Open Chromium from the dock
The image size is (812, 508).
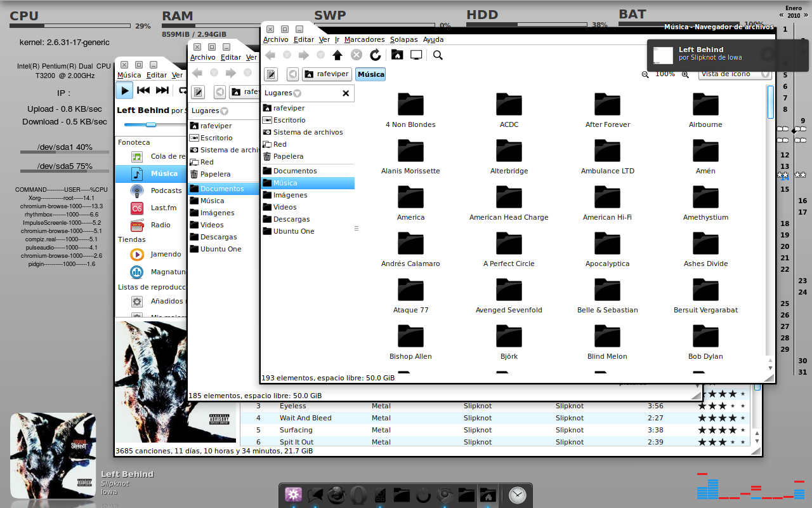444,495
